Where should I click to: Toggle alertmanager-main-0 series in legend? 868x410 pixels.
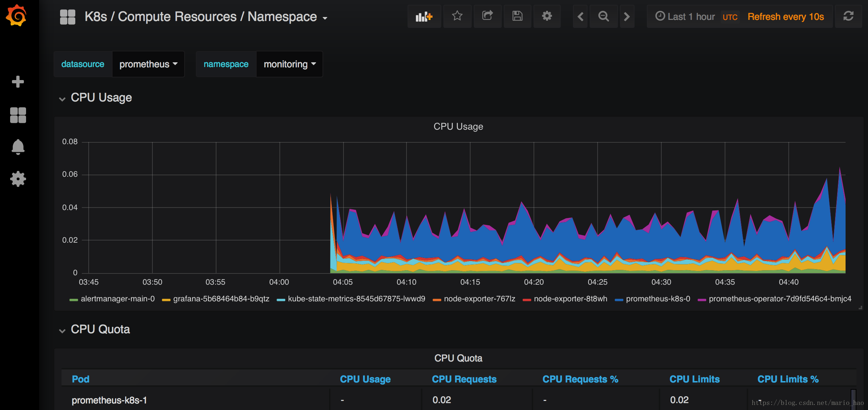[118, 299]
